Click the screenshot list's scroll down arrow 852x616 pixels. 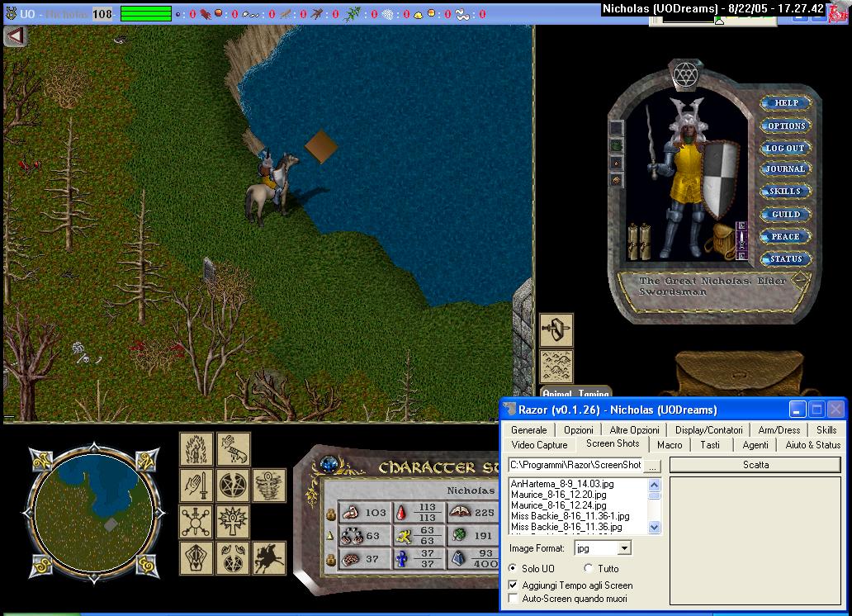654,527
